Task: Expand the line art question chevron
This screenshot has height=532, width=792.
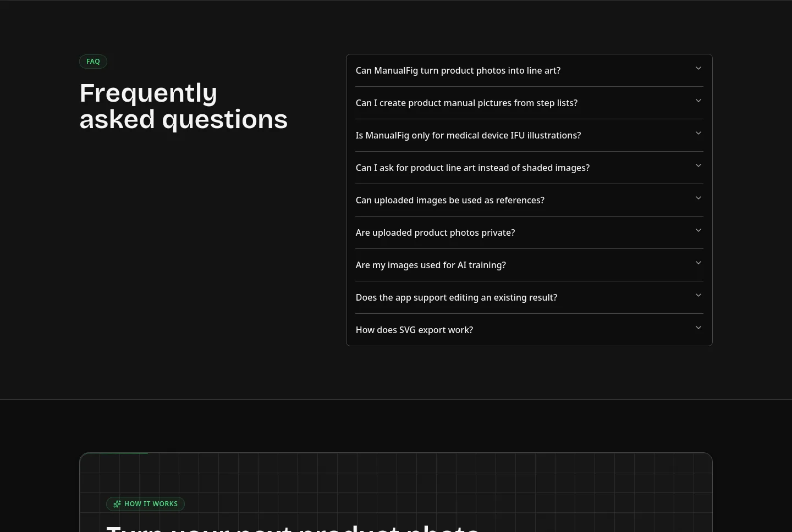Action: tap(698, 68)
